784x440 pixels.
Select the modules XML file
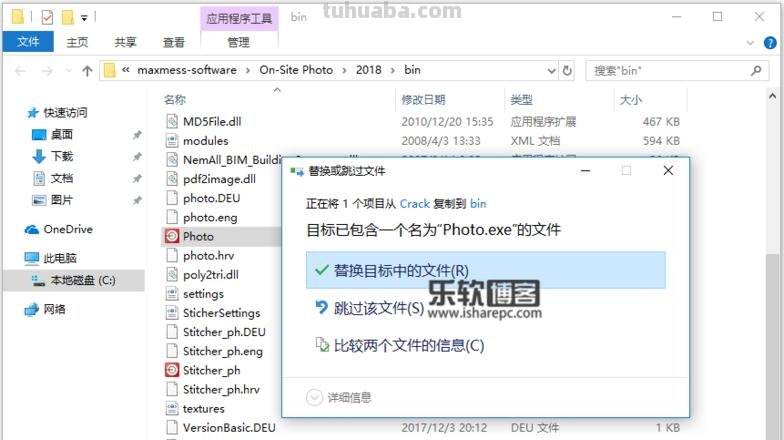(x=206, y=140)
